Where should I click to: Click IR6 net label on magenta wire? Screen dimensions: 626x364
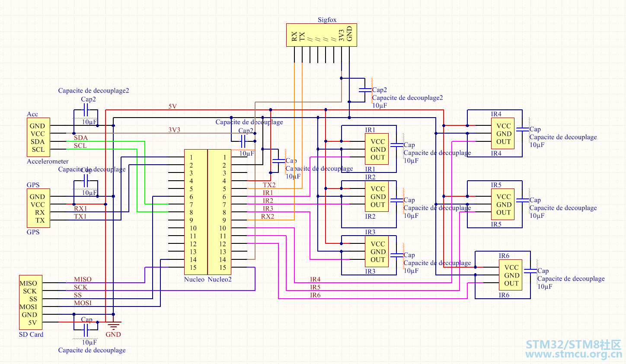(315, 295)
